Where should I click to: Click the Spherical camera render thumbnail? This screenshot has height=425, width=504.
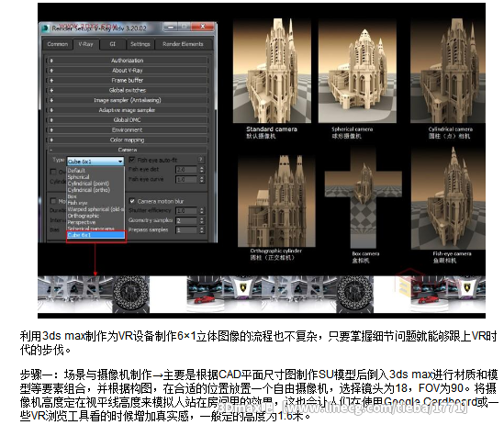(x=357, y=71)
